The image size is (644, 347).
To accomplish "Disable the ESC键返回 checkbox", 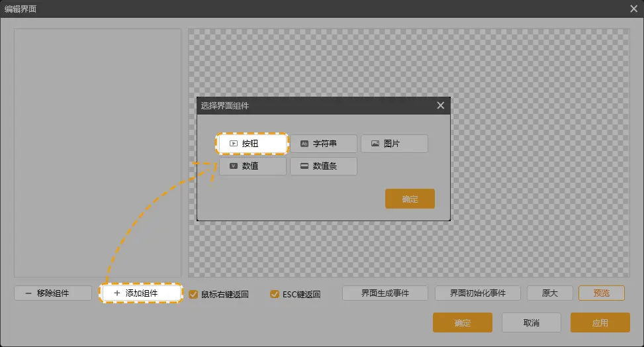I will (275, 294).
